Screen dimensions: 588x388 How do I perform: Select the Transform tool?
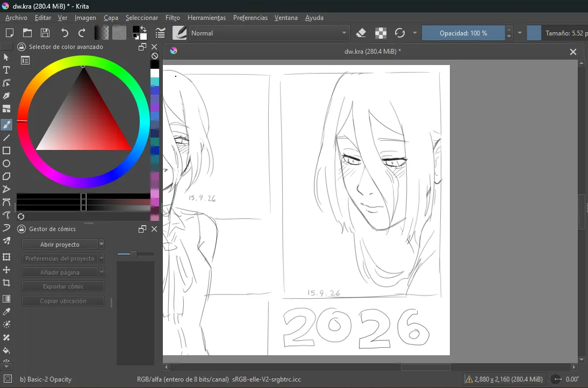[x=6, y=257]
